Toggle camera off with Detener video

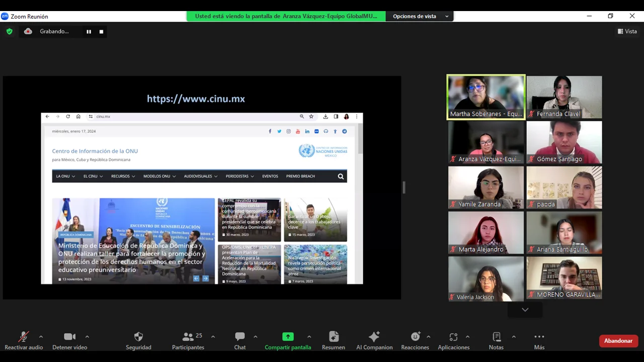[70, 337]
